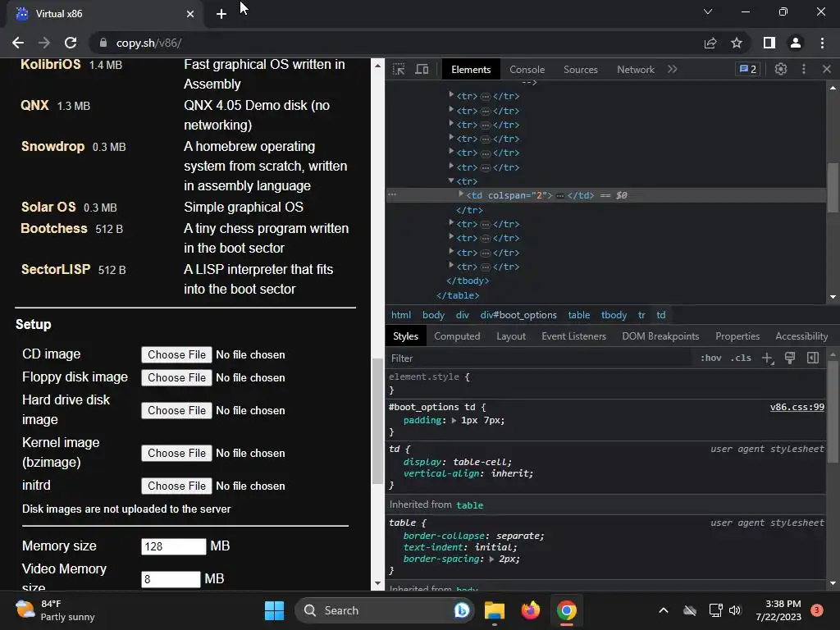Select the Elements tab
The image size is (840, 630).
(x=470, y=70)
